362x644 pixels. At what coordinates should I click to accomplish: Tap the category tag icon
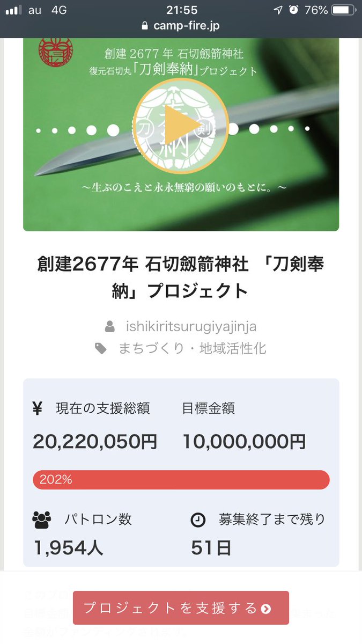point(101,349)
